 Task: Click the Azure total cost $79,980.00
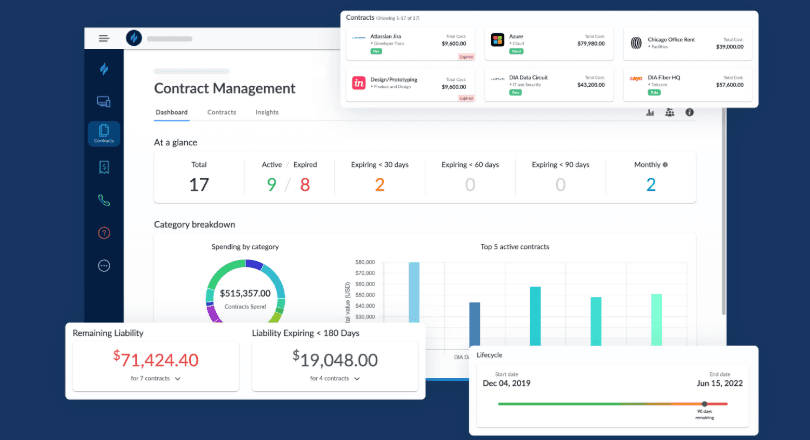pyautogui.click(x=591, y=44)
